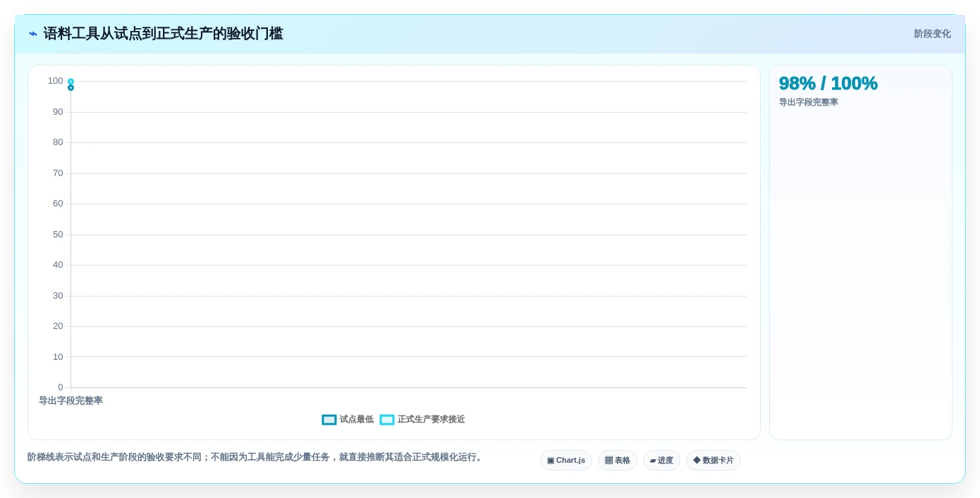
Task: Click the lightning icon beside the title
Action: [33, 34]
